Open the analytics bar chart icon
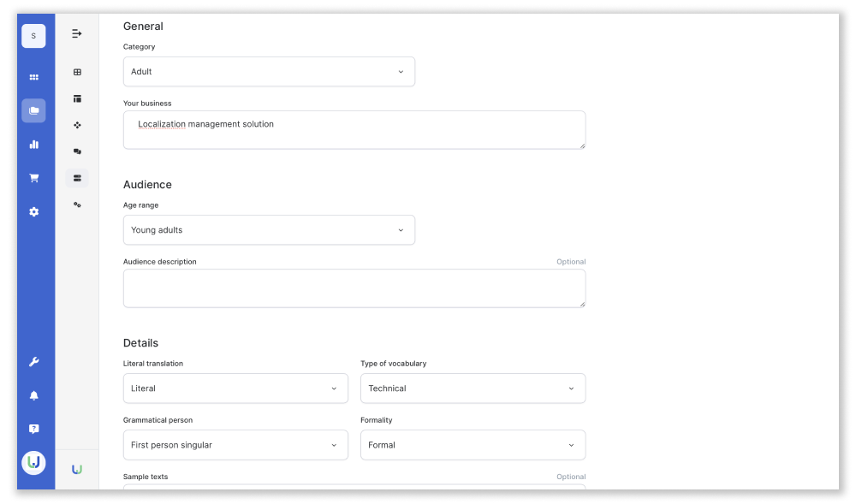The height and width of the screenshot is (504, 856). click(34, 145)
